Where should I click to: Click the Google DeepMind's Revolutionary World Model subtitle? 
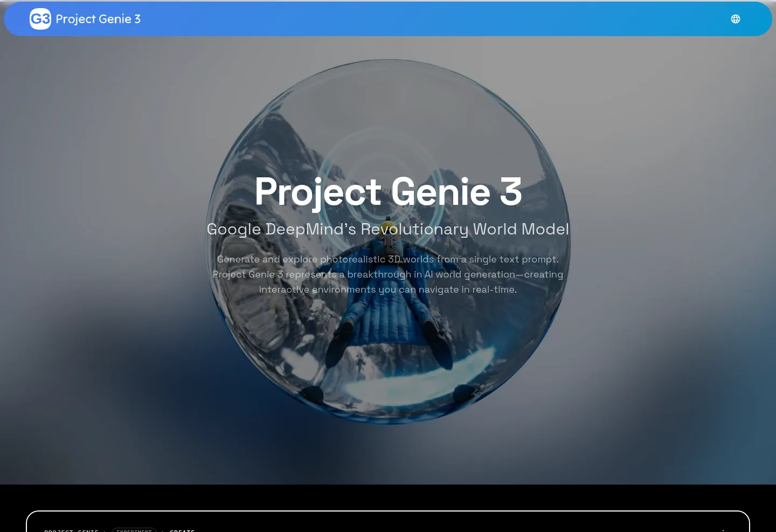pyautogui.click(x=388, y=229)
